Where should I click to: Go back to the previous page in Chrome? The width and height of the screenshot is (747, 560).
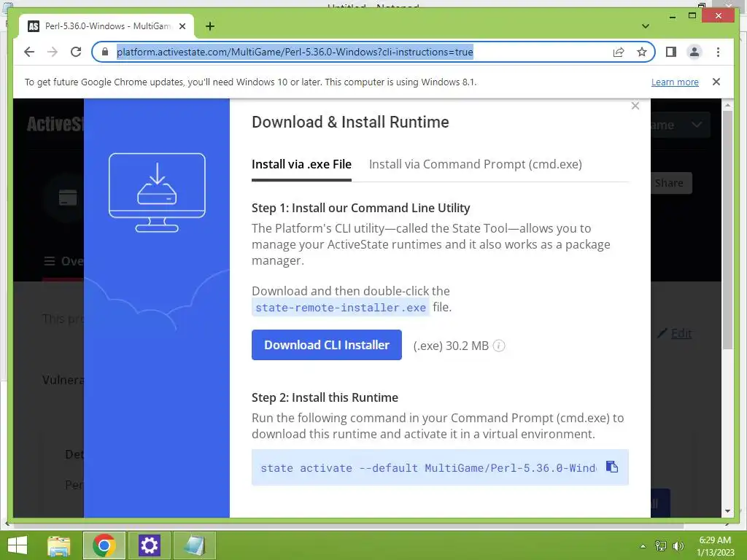(x=29, y=52)
